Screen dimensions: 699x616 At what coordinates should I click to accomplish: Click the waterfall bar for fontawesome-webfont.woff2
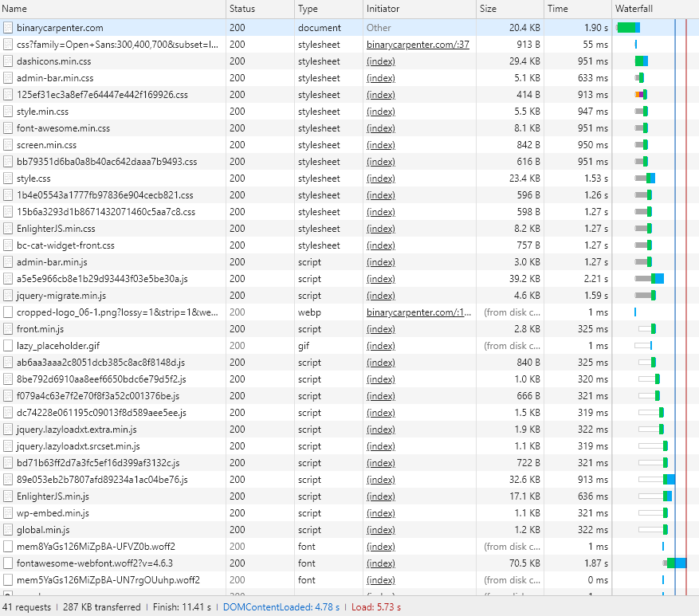[x=674, y=563]
